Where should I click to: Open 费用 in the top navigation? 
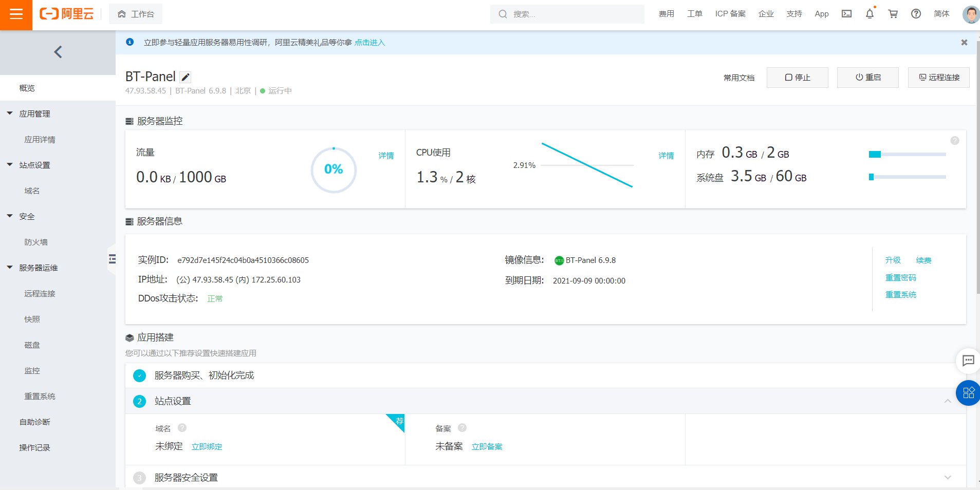[666, 14]
